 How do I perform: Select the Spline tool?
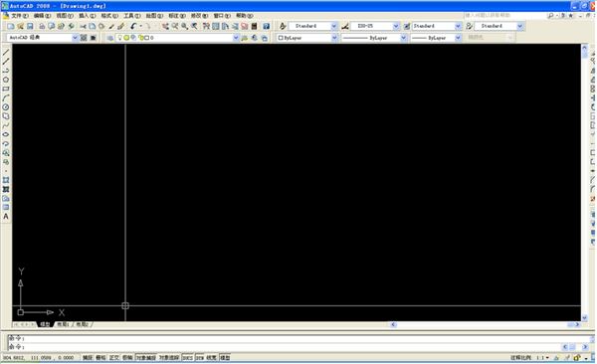(x=6, y=125)
